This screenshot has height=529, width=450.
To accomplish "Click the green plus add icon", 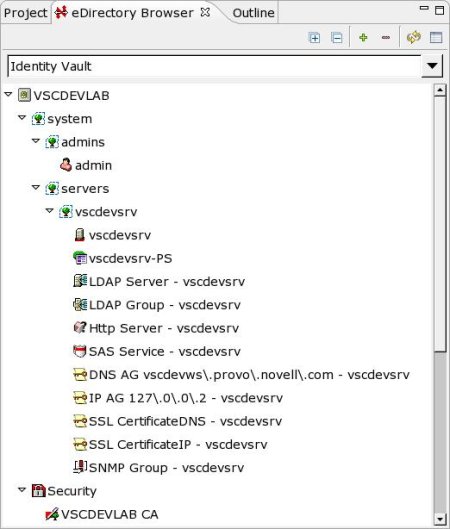I will pyautogui.click(x=363, y=37).
